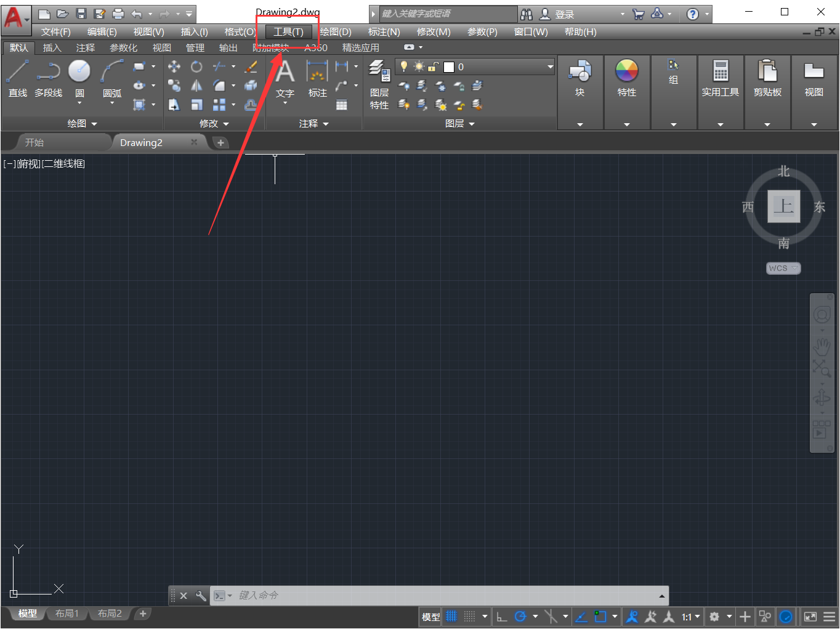Toggle the layer lock padlock icon

435,66
